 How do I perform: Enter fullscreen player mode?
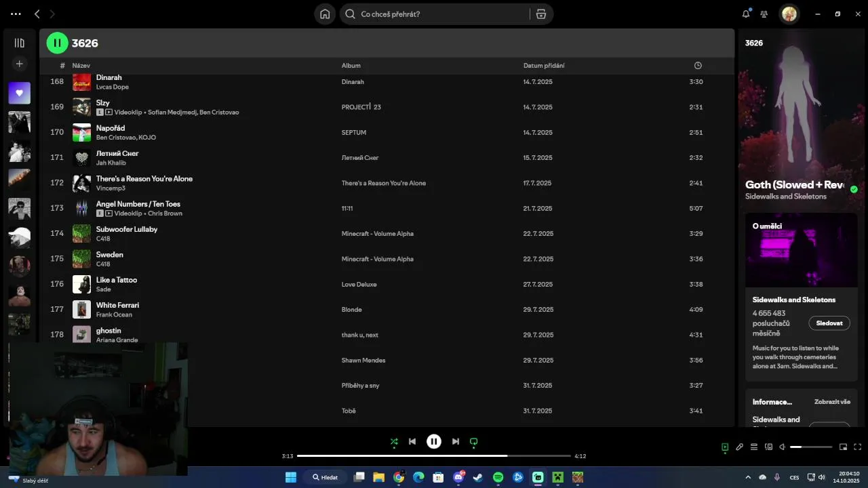click(x=858, y=447)
